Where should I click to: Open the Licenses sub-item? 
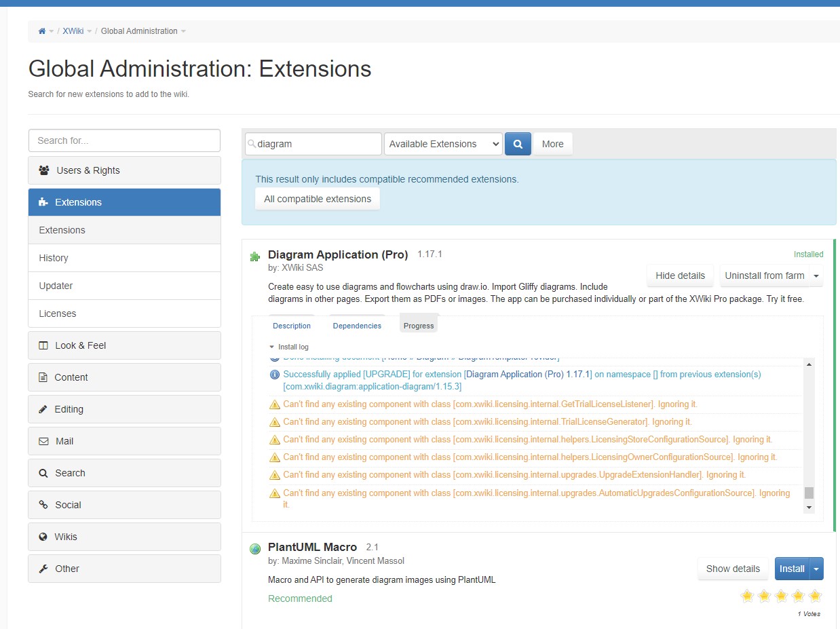[x=124, y=313]
